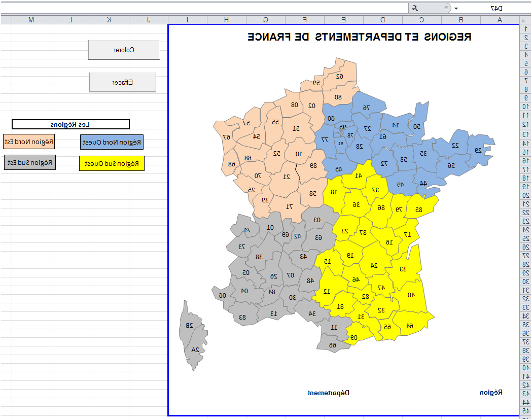The width and height of the screenshot is (532, 420).
Task: Click department 56 on the map
Action: (451, 165)
